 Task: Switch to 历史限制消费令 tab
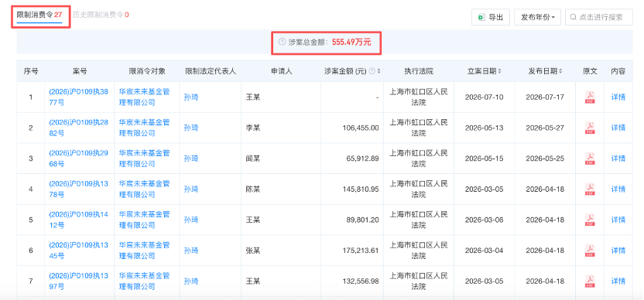click(x=101, y=15)
